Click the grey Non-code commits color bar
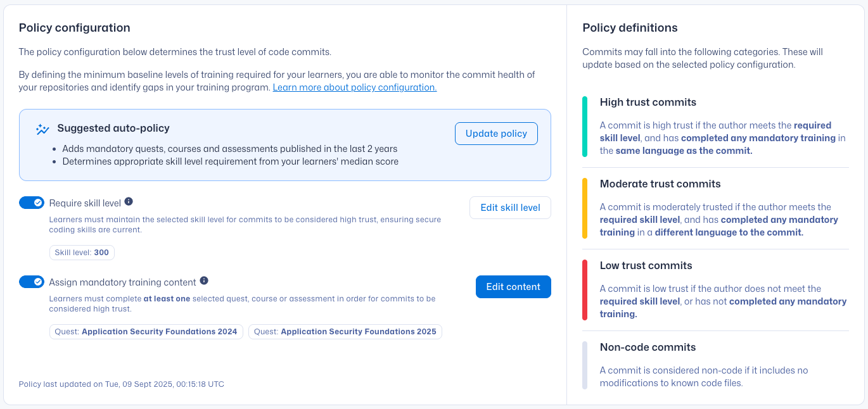 point(585,365)
